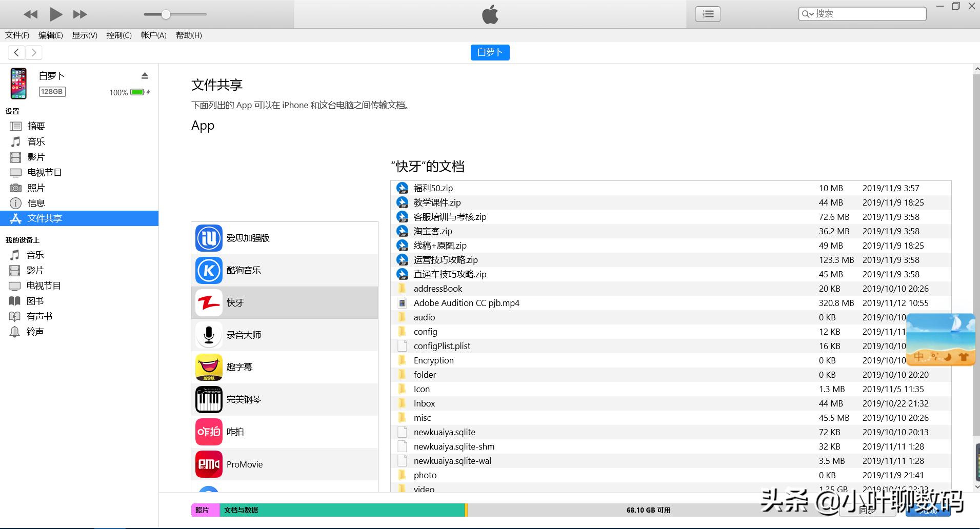Open 摘要 in the settings sidebar
Image resolution: width=980 pixels, height=529 pixels.
tap(36, 126)
